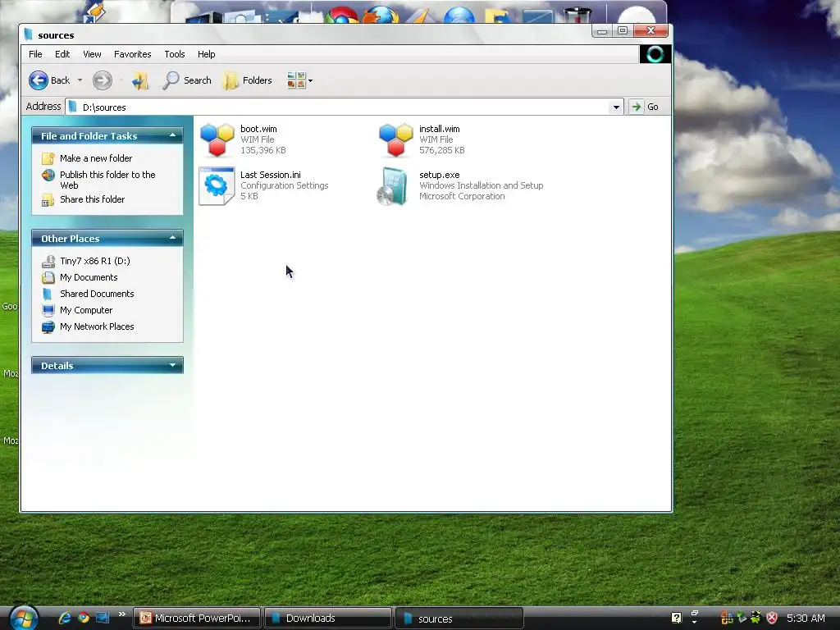This screenshot has height=630, width=840.
Task: Click the help question mark tray icon
Action: coord(677,618)
